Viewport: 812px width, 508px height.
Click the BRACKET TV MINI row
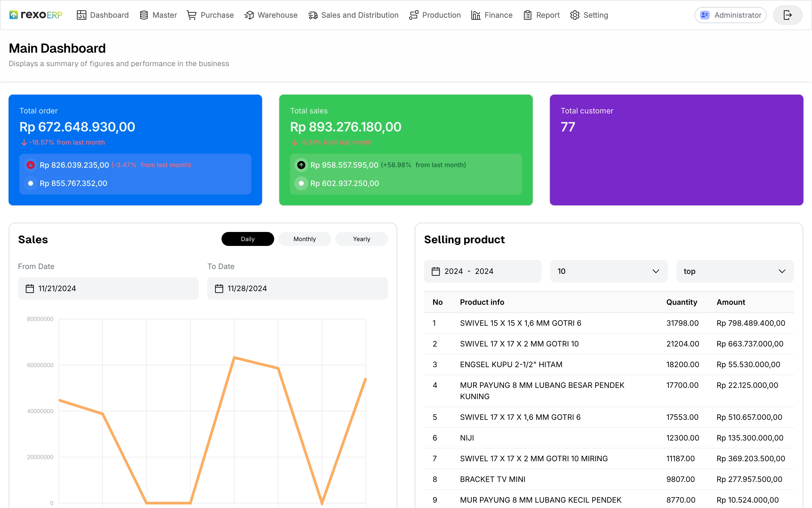coord(609,480)
